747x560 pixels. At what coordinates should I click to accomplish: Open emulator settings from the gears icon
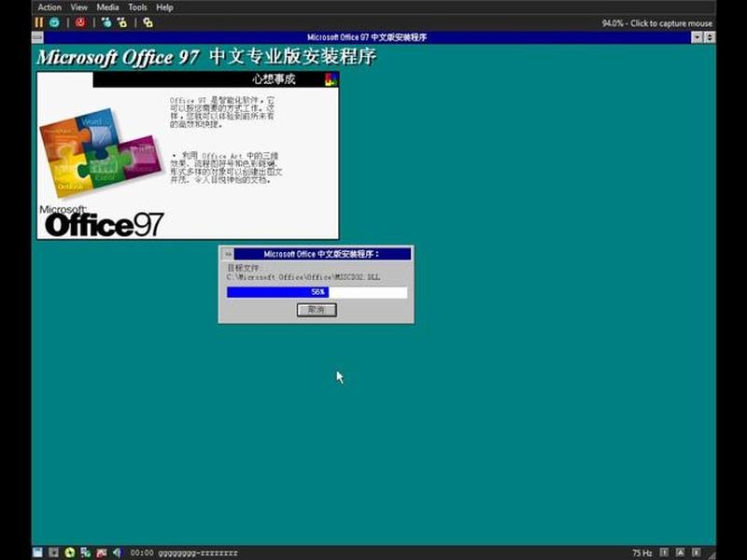click(148, 22)
